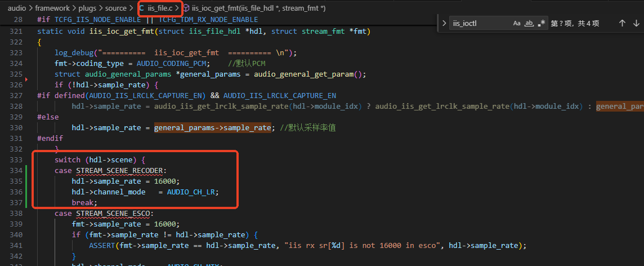This screenshot has width=644, height=266.
Task: Click the C file icon before iis_file.c
Action: click(142, 8)
